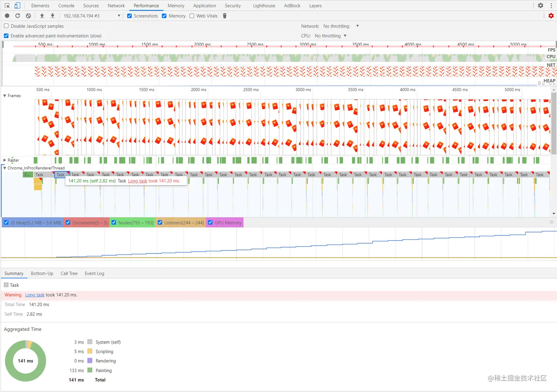Screen dimensions: 557x392
Task: Open the CPU throttling dropdown
Action: click(x=331, y=36)
